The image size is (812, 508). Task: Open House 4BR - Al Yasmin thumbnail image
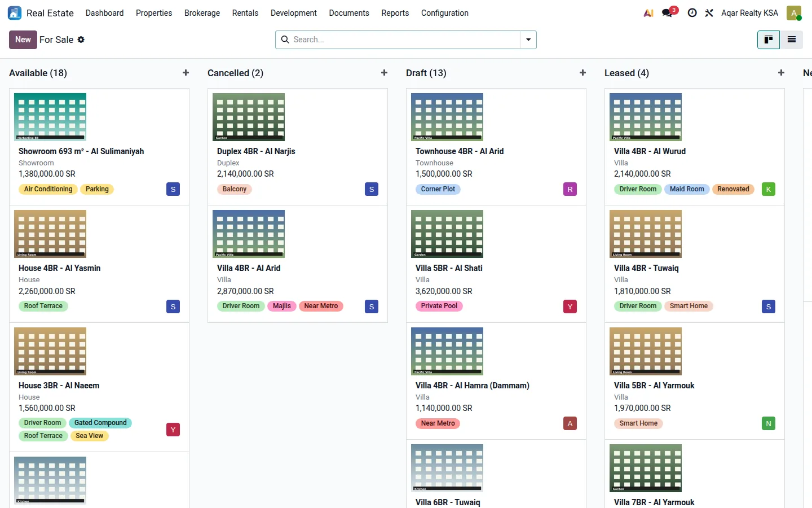50,234
